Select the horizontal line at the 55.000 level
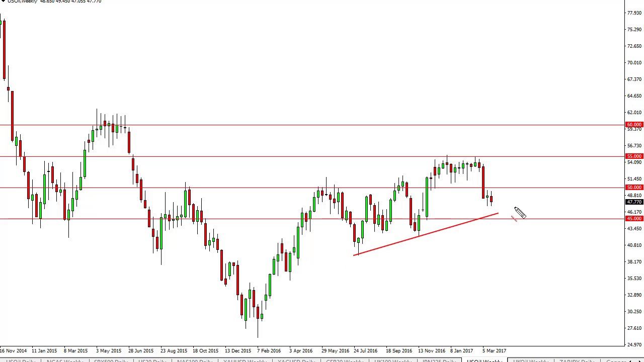 (312, 156)
